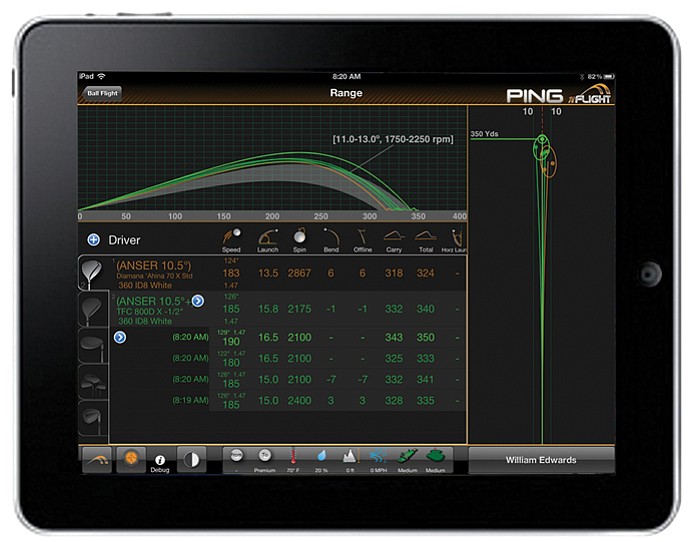Image resolution: width=690 pixels, height=542 pixels.
Task: Adjust the 0 ft altitude setting
Action: coord(349,460)
